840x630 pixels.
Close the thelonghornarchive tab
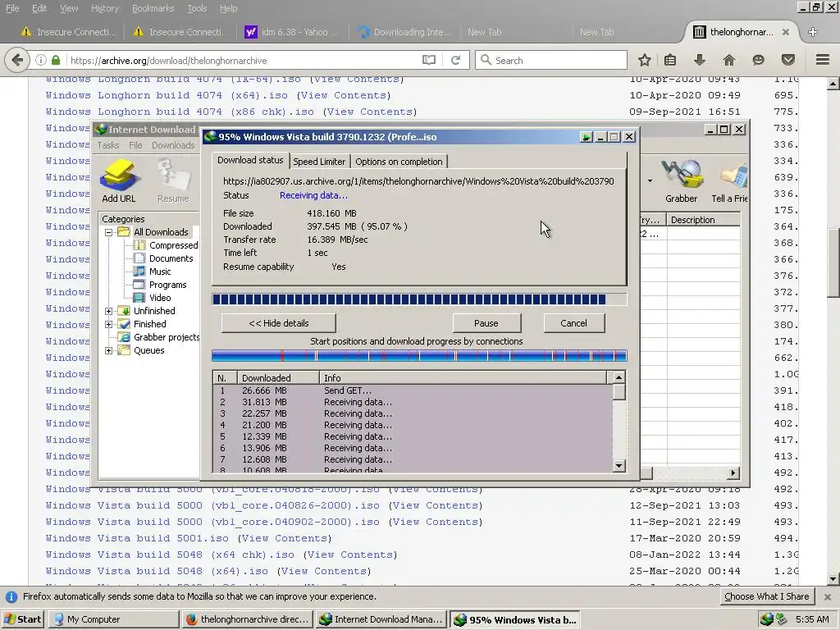tap(786, 32)
